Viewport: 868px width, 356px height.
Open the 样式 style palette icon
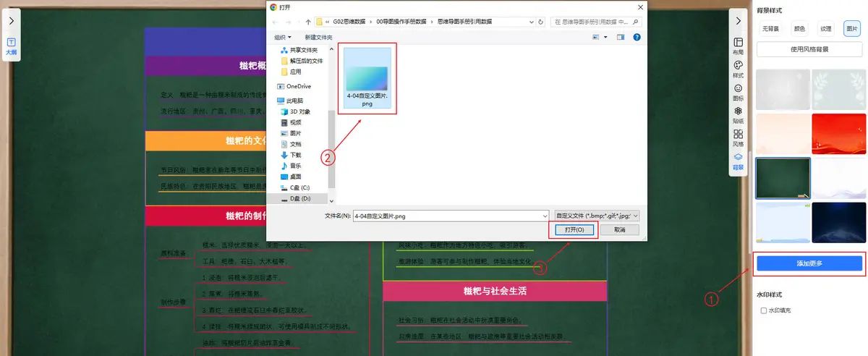[738, 69]
